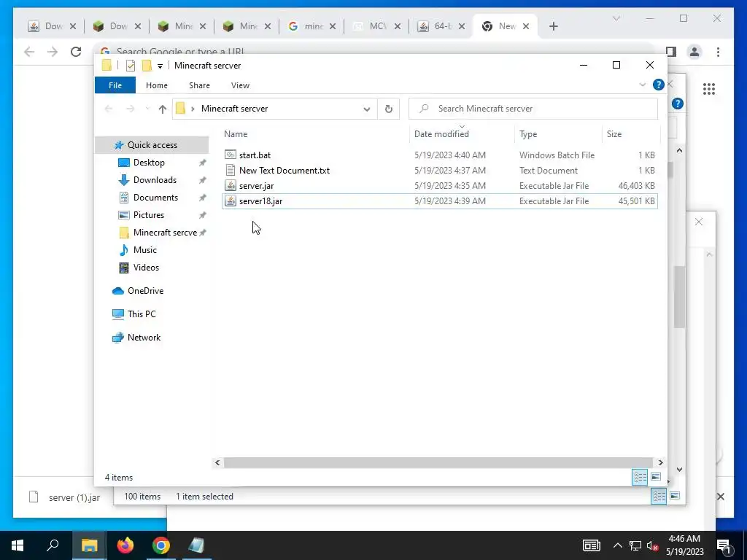Open the View ribbon tab

[240, 85]
